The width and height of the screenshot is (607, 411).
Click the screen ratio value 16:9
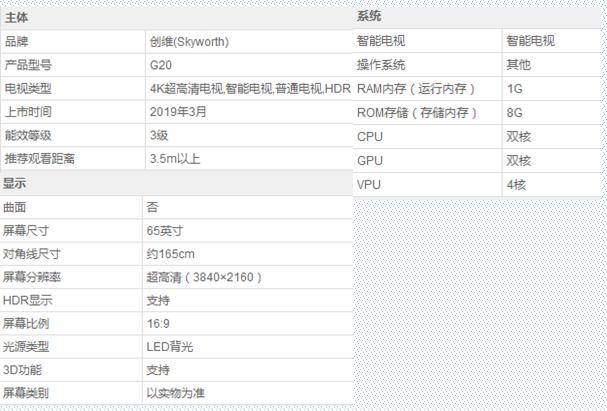159,323
